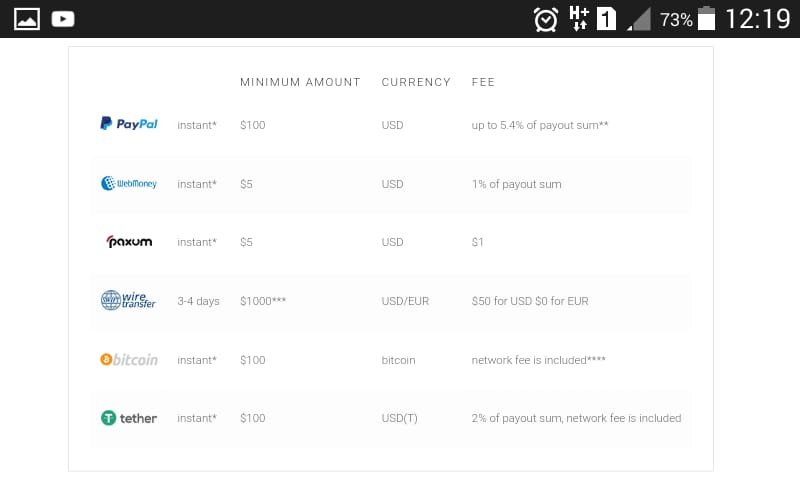Tap the bitcoin logo
The image size is (800, 480).
[129, 360]
